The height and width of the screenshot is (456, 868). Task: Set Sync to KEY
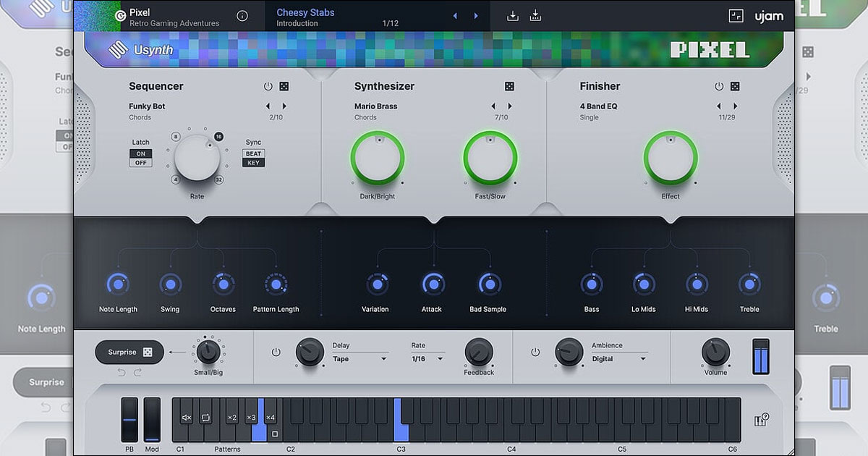(x=253, y=163)
